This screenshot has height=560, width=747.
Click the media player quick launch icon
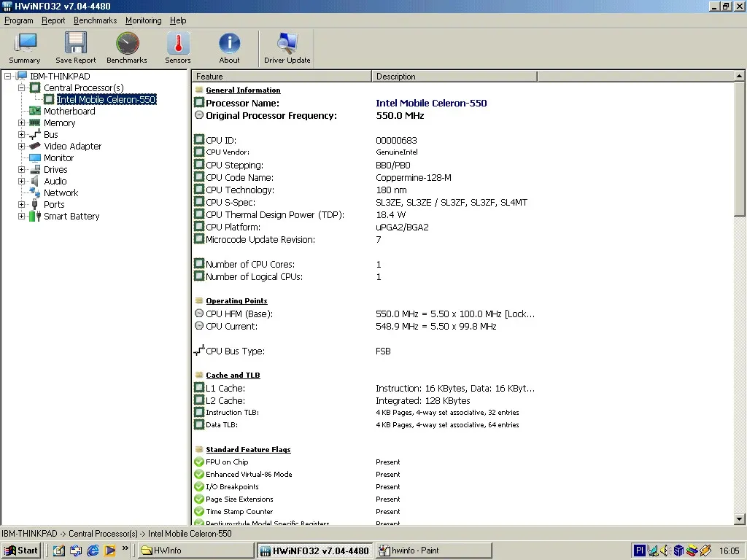tap(109, 551)
